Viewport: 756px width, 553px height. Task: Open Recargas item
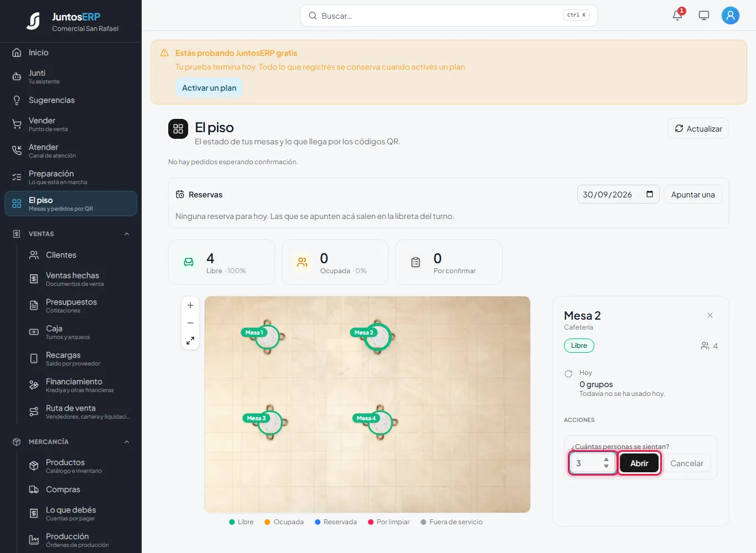[x=79, y=358]
